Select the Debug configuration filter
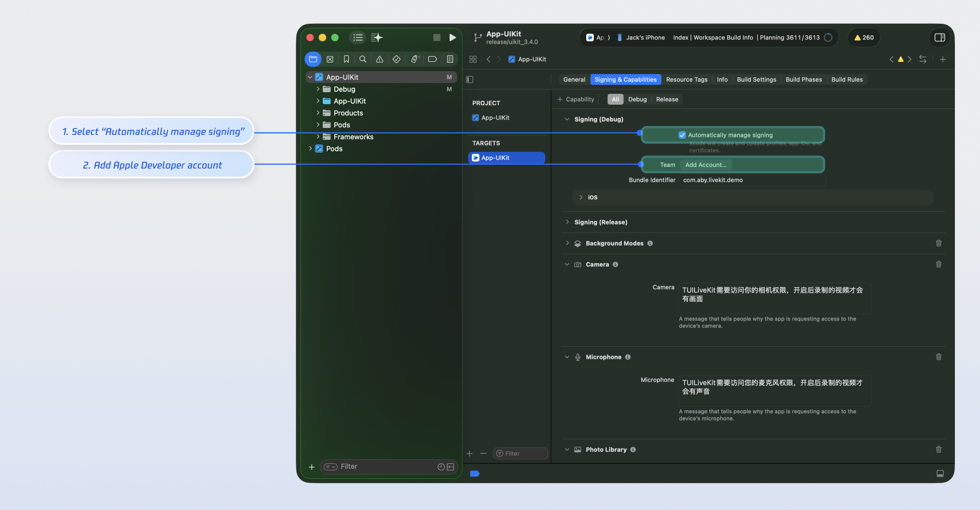 click(637, 99)
